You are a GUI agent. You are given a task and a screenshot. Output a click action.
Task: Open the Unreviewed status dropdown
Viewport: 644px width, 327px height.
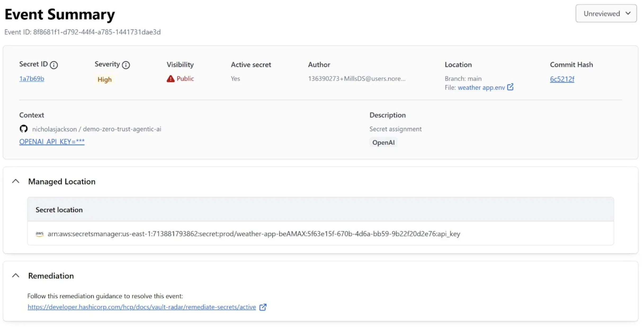click(x=606, y=13)
